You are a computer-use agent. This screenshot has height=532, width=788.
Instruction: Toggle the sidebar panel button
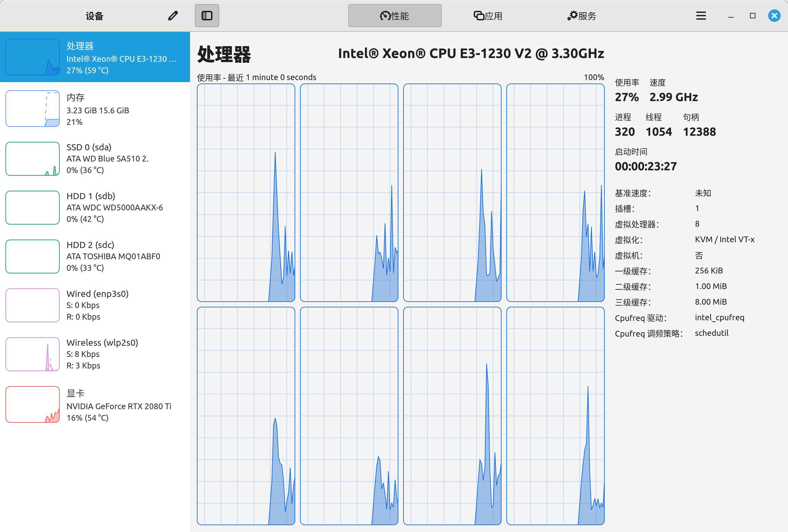pos(207,16)
